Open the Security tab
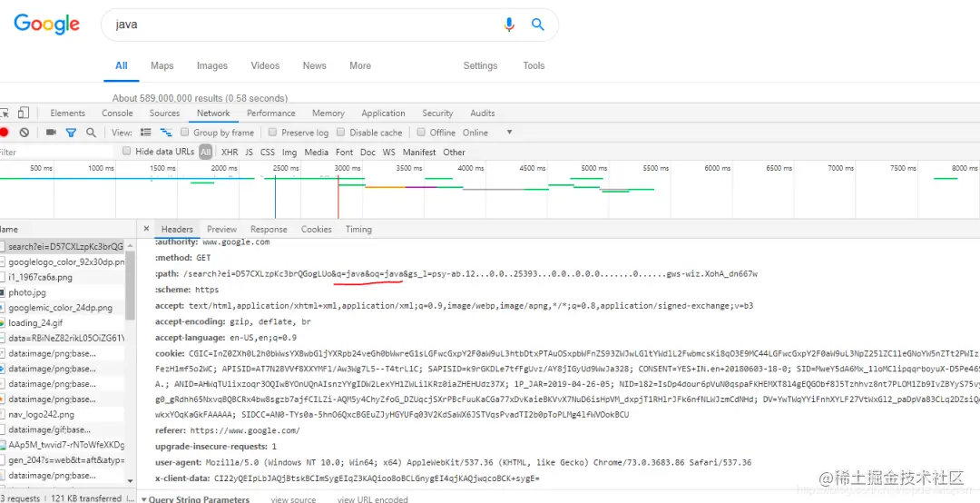Screen dimensions: 980x503 437,113
